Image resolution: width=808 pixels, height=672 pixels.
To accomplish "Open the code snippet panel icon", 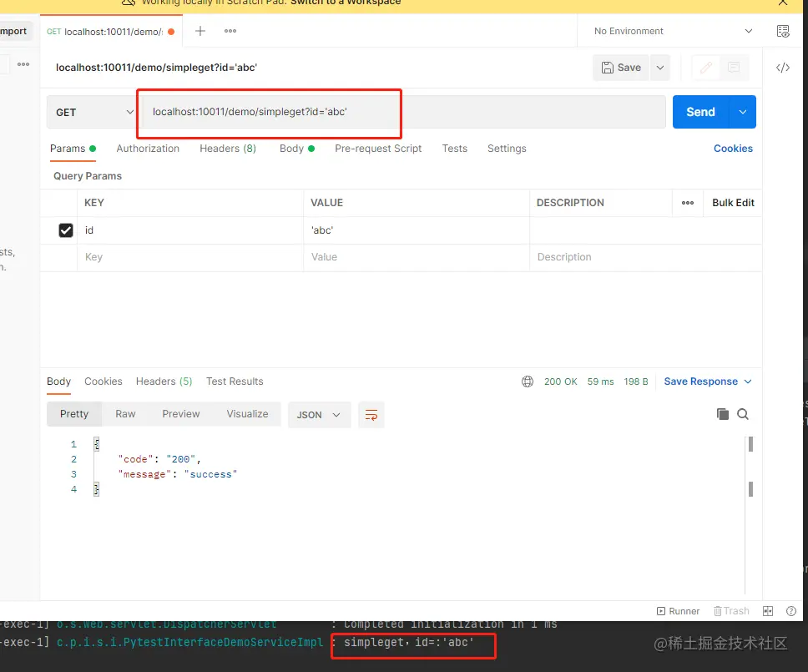I will [x=783, y=68].
